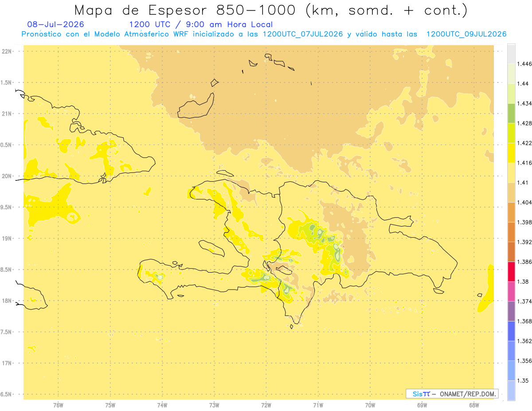Image resolution: width=532 pixels, height=411 pixels.
Task: Click the longitude label '75W'
Action: (x=110, y=405)
